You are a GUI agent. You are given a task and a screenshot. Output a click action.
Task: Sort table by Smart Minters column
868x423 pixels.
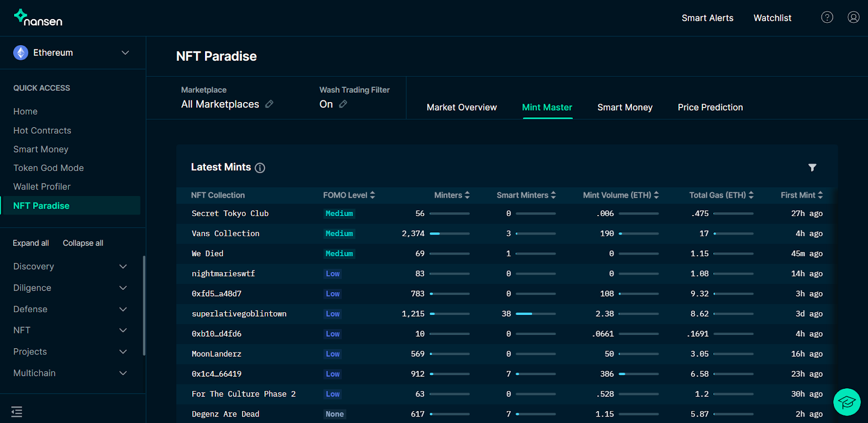tap(526, 195)
